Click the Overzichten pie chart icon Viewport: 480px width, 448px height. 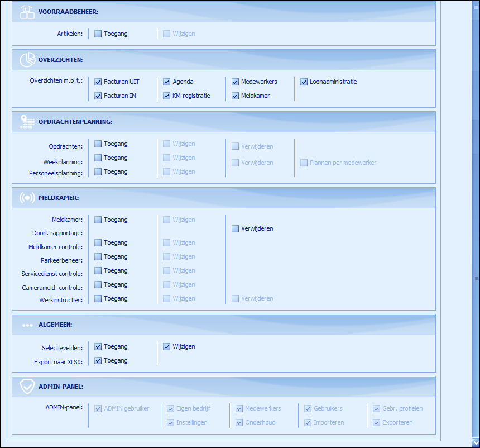[27, 60]
